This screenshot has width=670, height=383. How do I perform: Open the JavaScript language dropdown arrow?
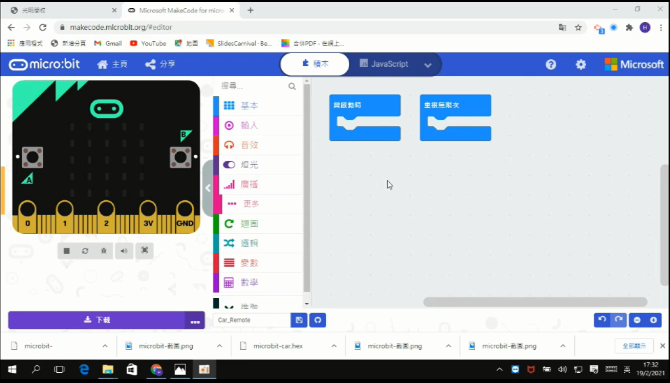(428, 65)
